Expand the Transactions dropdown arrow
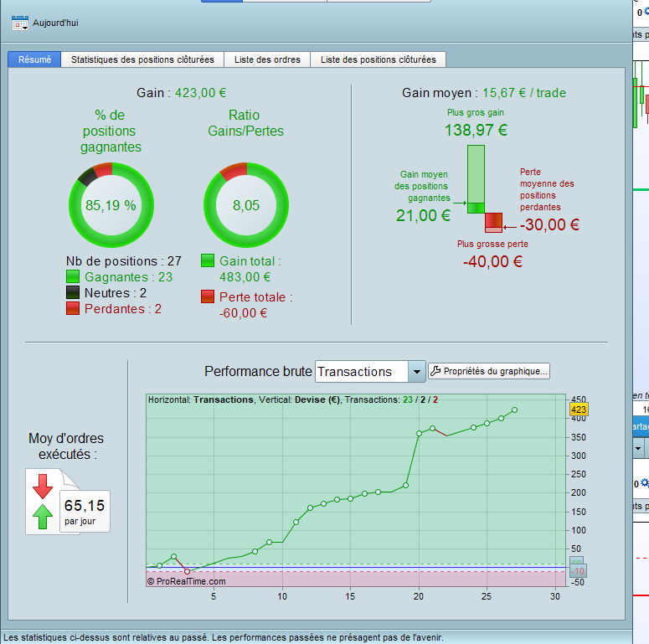The width and height of the screenshot is (649, 644). [417, 372]
